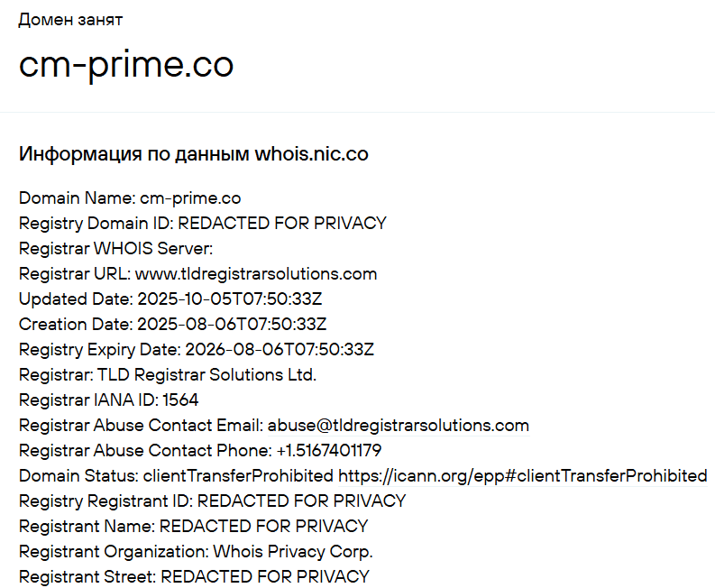This screenshot has width=715, height=588.
Task: Click the "Информация по данным whois.nic.co" heading
Action: tap(193, 154)
